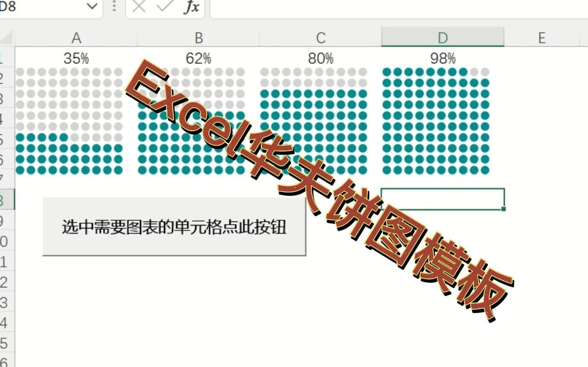
Task: Click the Select All triangle above row headers
Action: click(5, 36)
